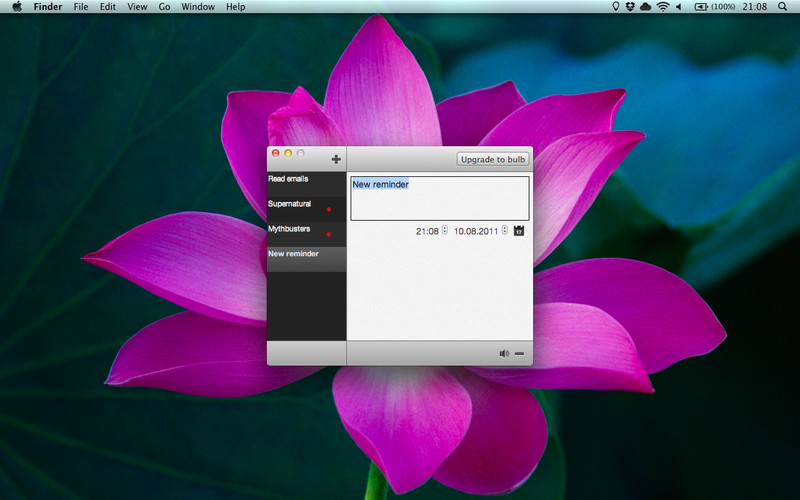Open the Apple menu
This screenshot has height=500, width=800.
pos(17,7)
